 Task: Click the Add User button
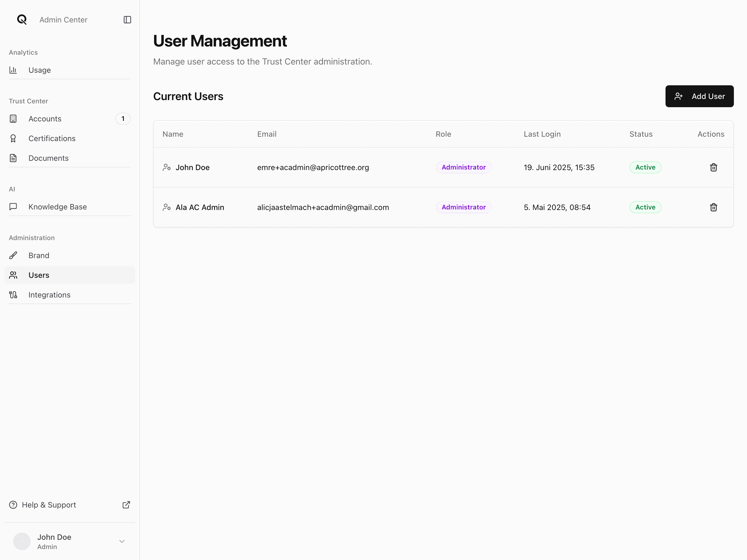(699, 96)
